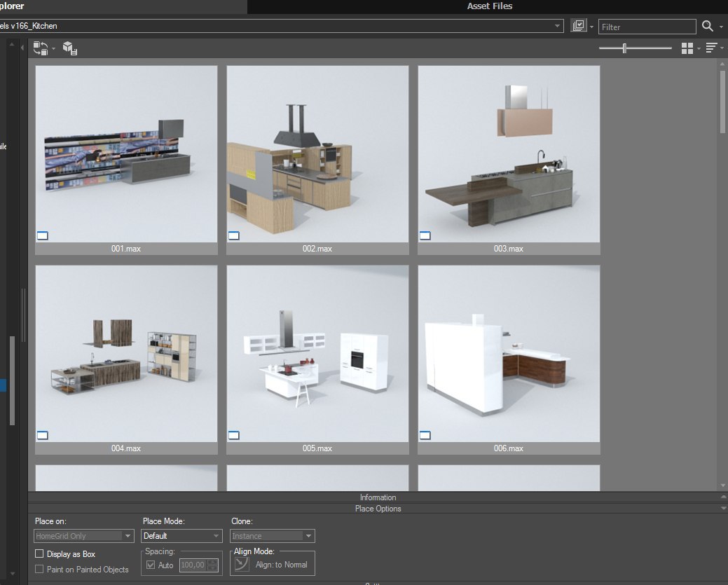728x585 pixels.
Task: Click the small blue icon on 001.max
Action: 42,235
